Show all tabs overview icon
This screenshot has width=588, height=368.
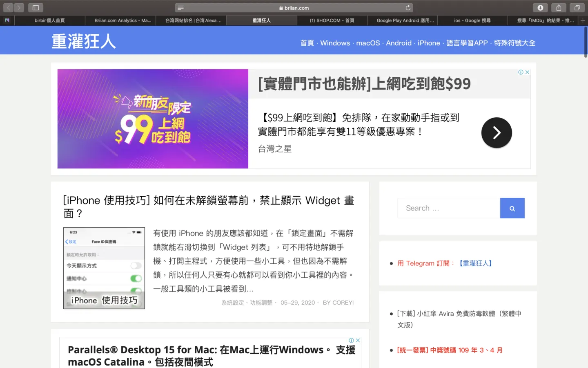(x=577, y=8)
